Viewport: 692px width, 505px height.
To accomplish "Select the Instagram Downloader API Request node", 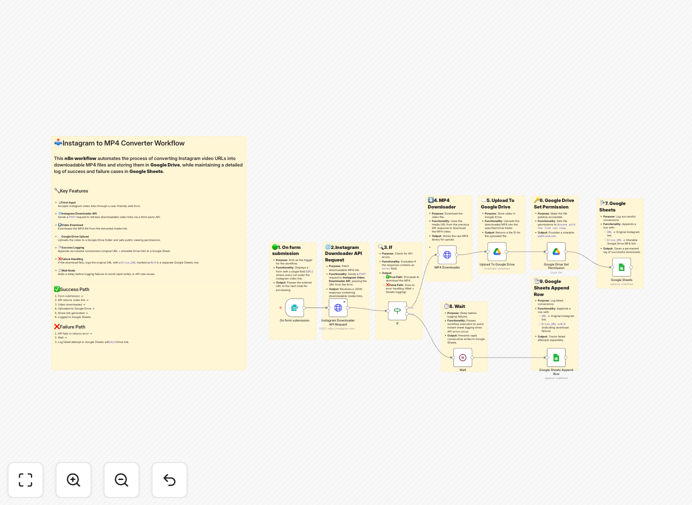I will (338, 308).
